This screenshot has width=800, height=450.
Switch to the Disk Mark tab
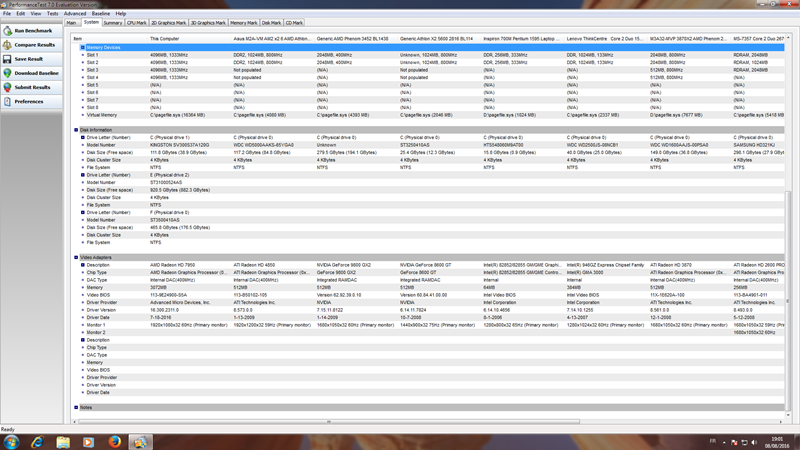click(x=271, y=23)
